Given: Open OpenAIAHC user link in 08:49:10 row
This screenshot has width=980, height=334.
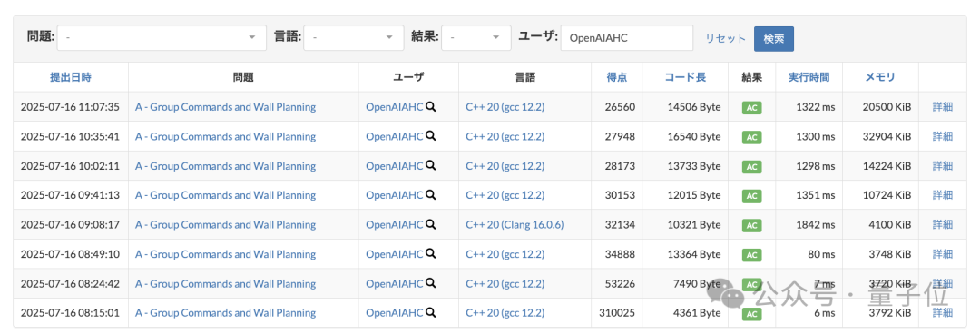Looking at the screenshot, I should (x=395, y=254).
